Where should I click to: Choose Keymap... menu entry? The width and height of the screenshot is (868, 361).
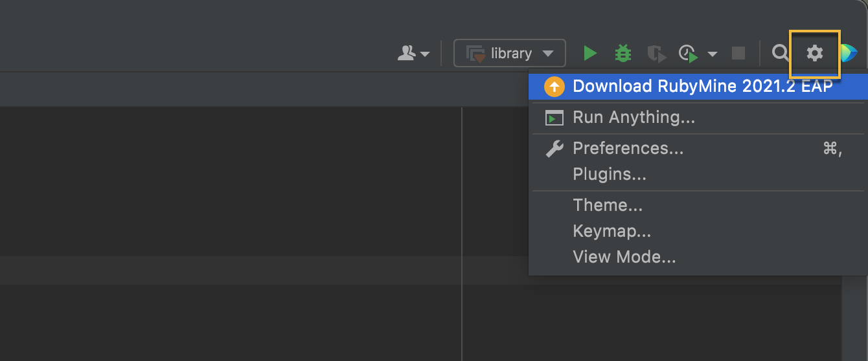(x=698, y=232)
